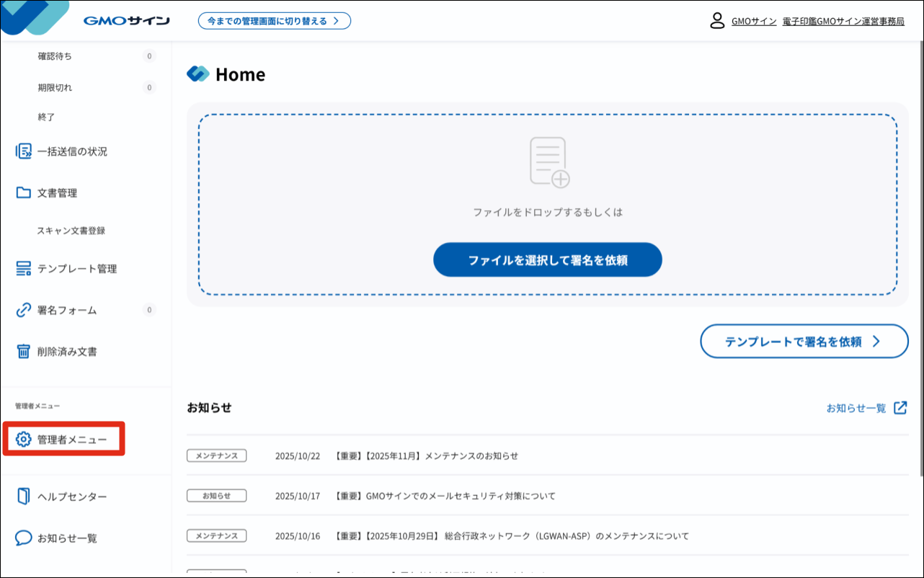Screen dimensions: 924x578
Task: Open the 2025年11月 maintenance notice
Action: (x=427, y=456)
